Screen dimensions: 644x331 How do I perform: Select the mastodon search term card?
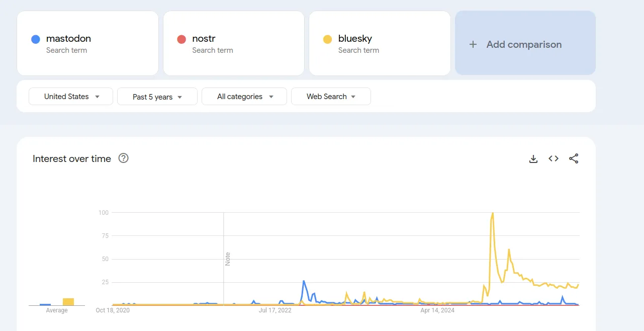[87, 43]
